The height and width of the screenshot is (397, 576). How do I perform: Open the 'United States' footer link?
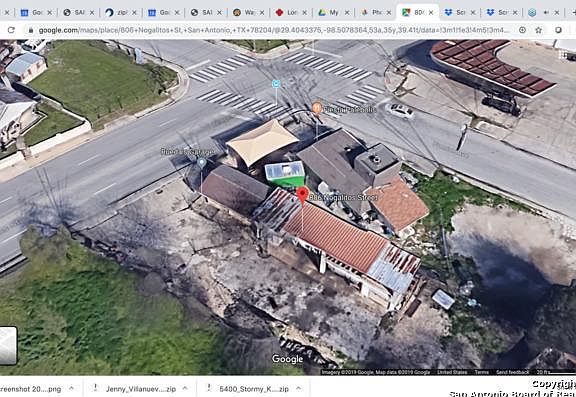(452, 372)
